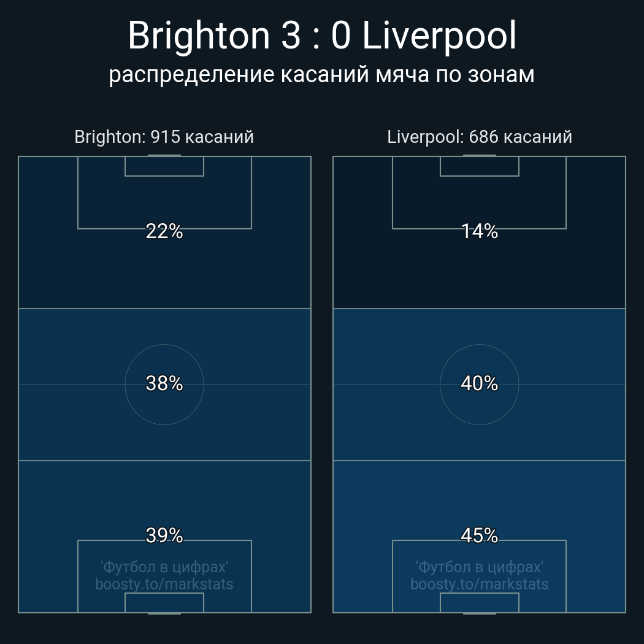Click the Brighton team name in the title

(199, 37)
